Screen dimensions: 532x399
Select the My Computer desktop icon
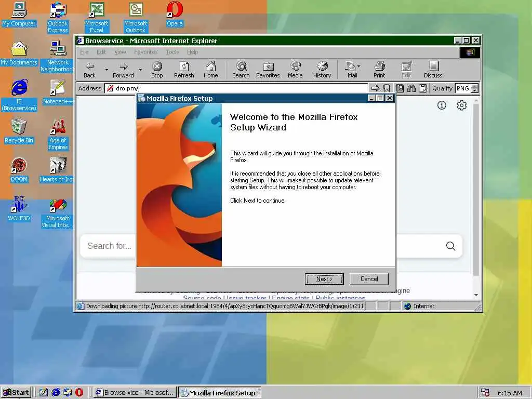click(19, 14)
